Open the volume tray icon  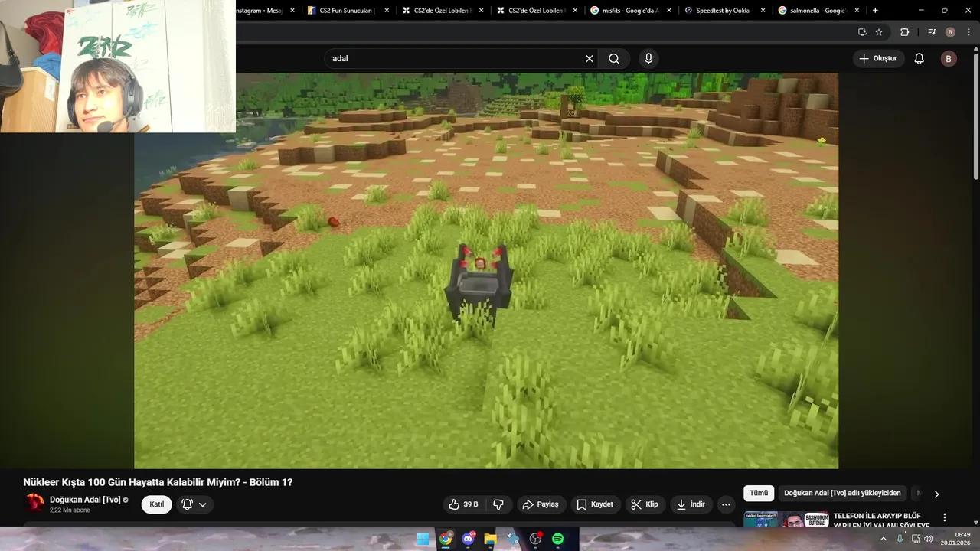[929, 539]
